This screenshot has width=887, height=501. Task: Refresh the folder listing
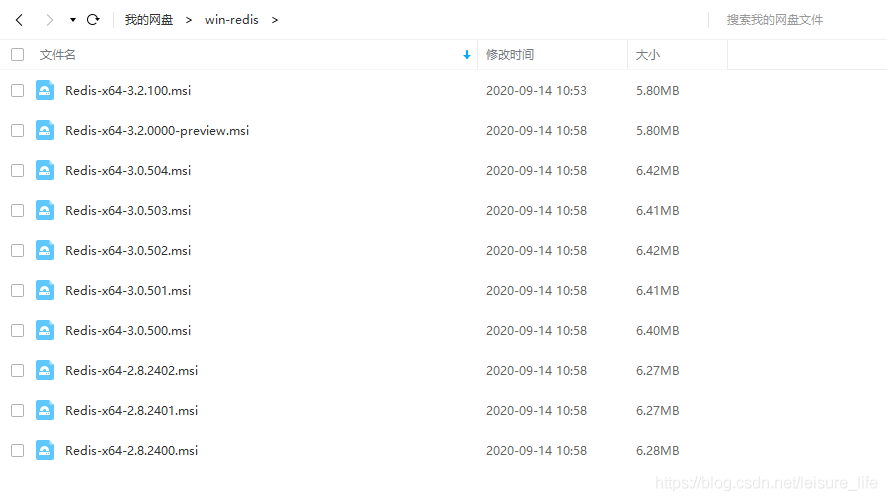pos(93,20)
